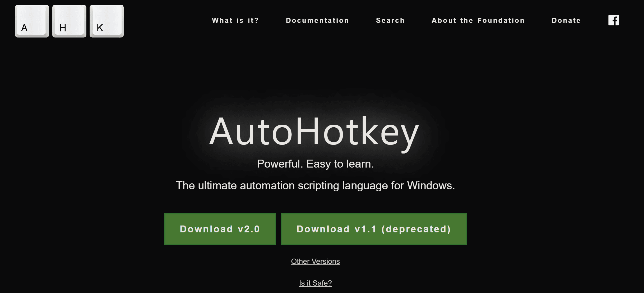The image size is (644, 293).
Task: Open the Donate navigation item
Action: point(566,20)
